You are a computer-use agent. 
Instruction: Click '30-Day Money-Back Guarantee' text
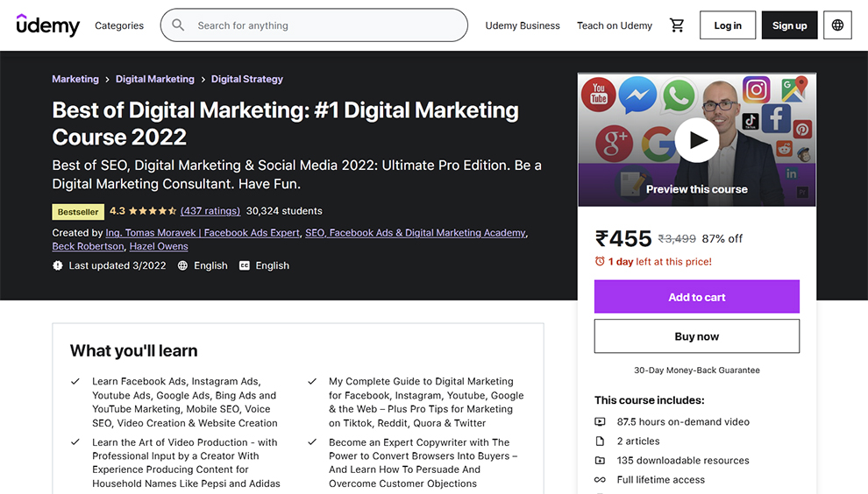[x=697, y=370]
